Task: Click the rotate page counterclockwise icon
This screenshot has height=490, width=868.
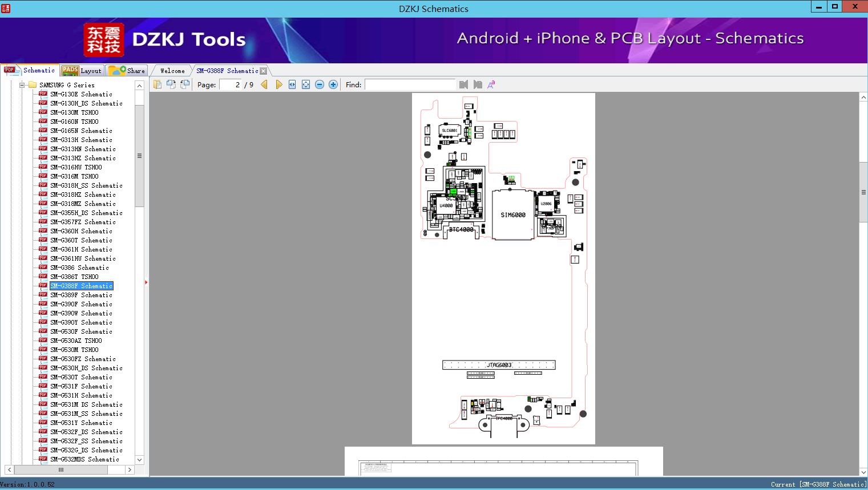Action: click(171, 84)
